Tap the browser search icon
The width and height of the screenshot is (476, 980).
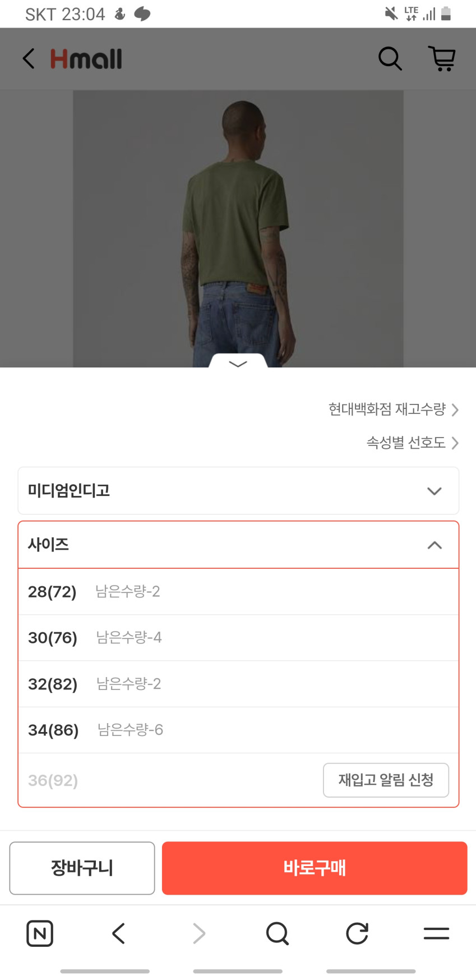pyautogui.click(x=277, y=933)
